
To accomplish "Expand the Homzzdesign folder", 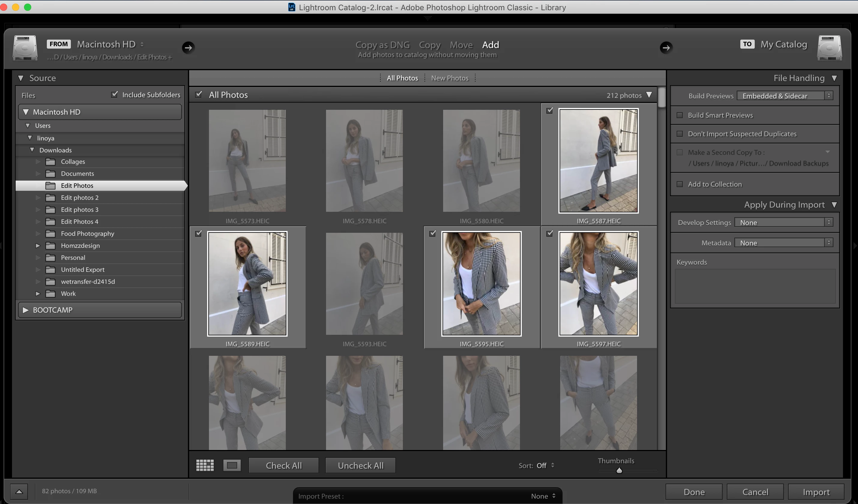I will tap(38, 246).
